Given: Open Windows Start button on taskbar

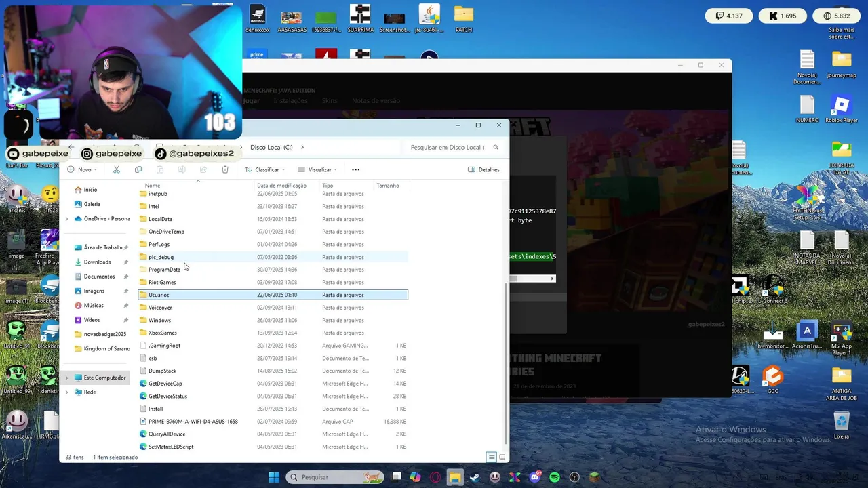Looking at the screenshot, I should [274, 477].
